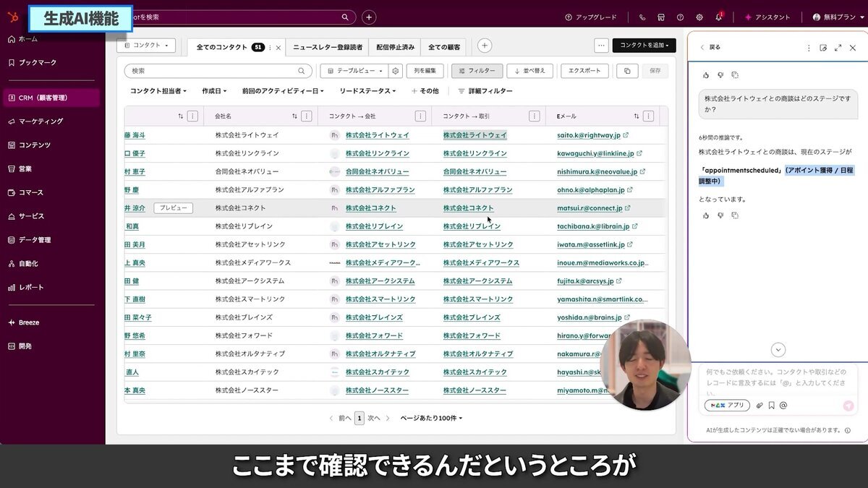Click the @ mention icon in chat input
This screenshot has width=868, height=488.
pyautogui.click(x=783, y=405)
